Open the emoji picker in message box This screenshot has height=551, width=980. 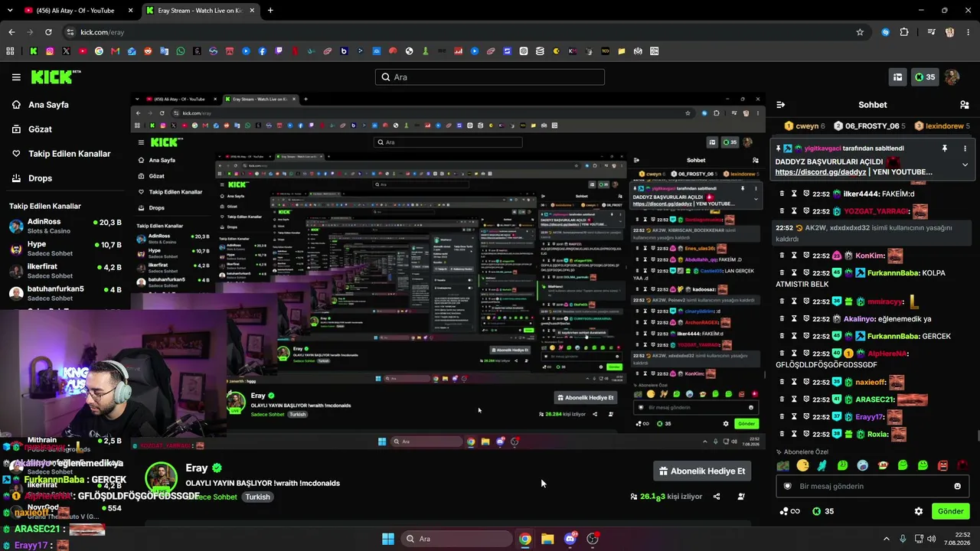[957, 486]
